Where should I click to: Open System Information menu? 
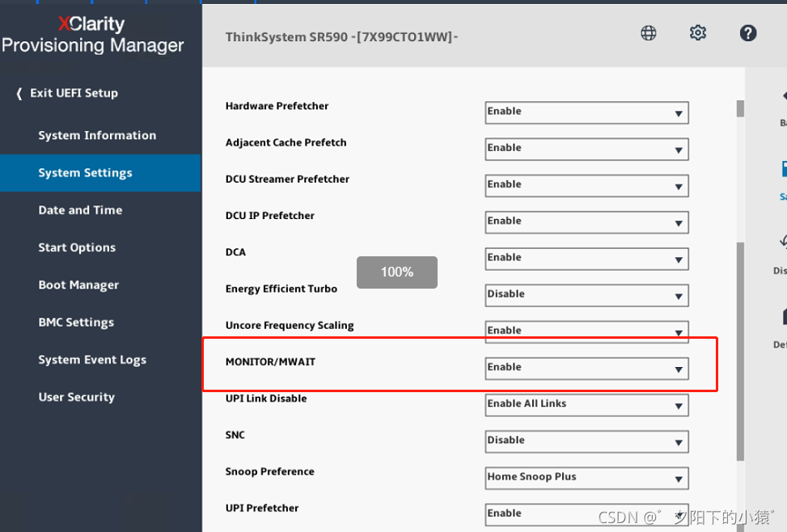(97, 136)
